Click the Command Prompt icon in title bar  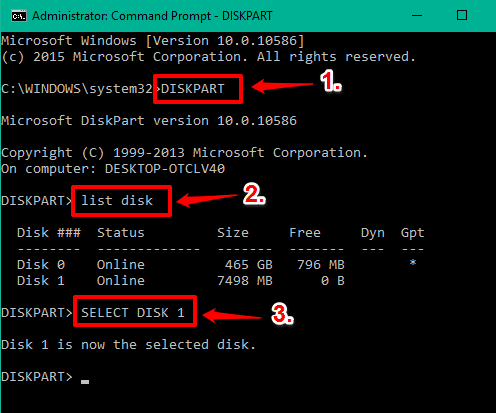(19, 16)
